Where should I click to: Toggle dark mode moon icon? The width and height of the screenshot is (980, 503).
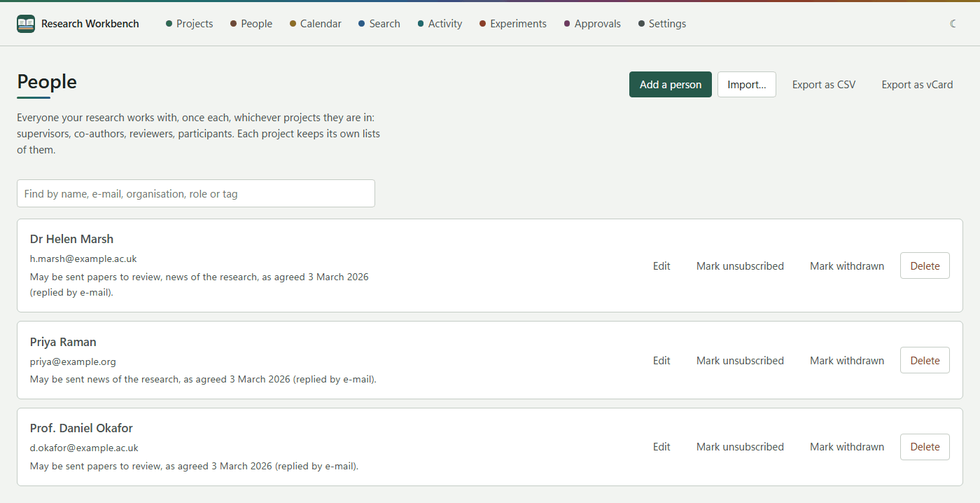pos(953,24)
